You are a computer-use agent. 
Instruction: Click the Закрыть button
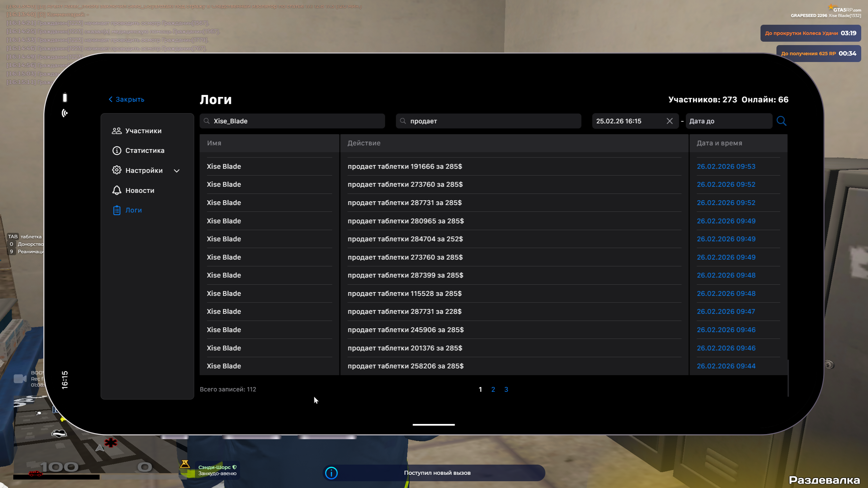130,99
